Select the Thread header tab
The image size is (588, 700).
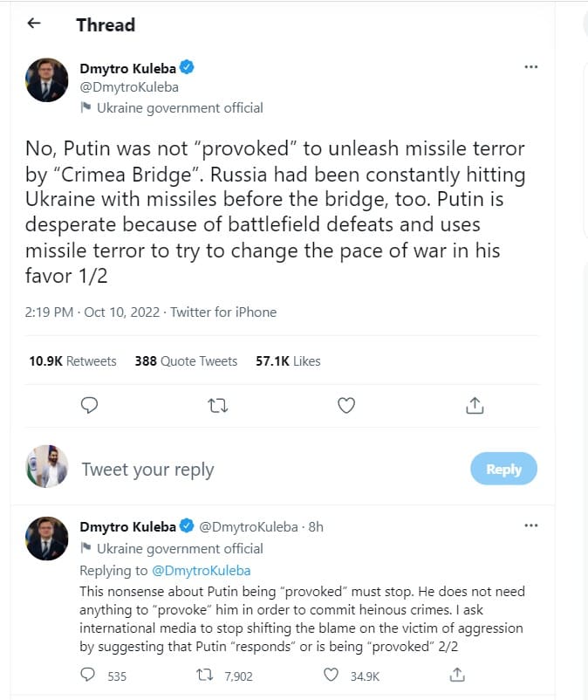pyautogui.click(x=106, y=24)
